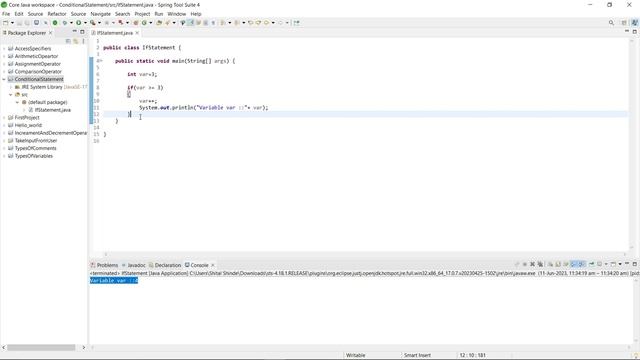Minimize the Package Explorer panel
Image resolution: width=640 pixels, height=360 pixels.
[x=74, y=32]
